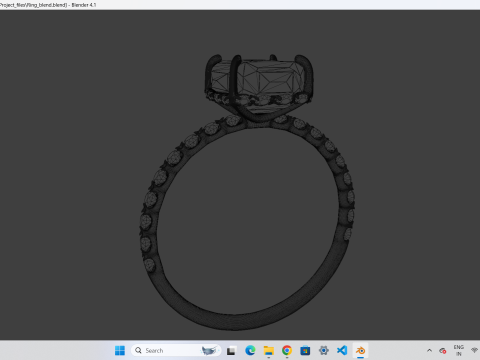Click the cloud sync icon with red badge

(443, 350)
